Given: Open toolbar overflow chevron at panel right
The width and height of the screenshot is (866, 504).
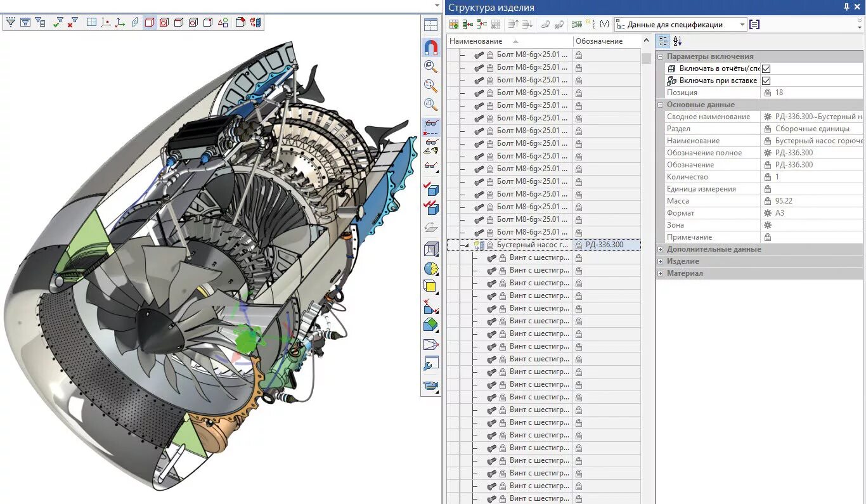Looking at the screenshot, I should (x=860, y=24).
